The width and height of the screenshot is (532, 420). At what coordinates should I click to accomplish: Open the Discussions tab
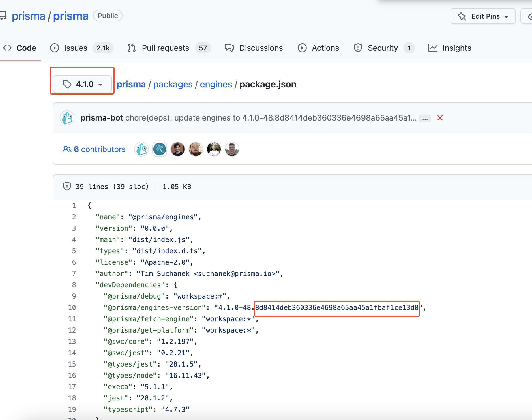pyautogui.click(x=254, y=48)
